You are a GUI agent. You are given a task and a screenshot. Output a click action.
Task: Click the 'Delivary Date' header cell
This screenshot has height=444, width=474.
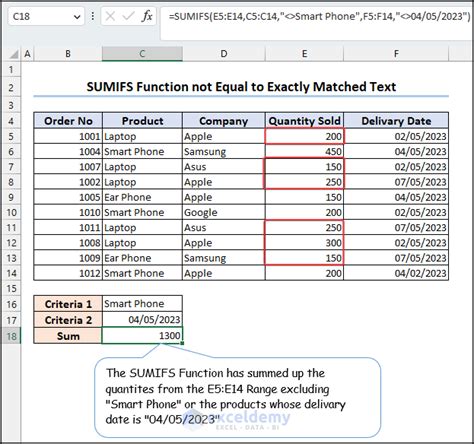coord(396,121)
